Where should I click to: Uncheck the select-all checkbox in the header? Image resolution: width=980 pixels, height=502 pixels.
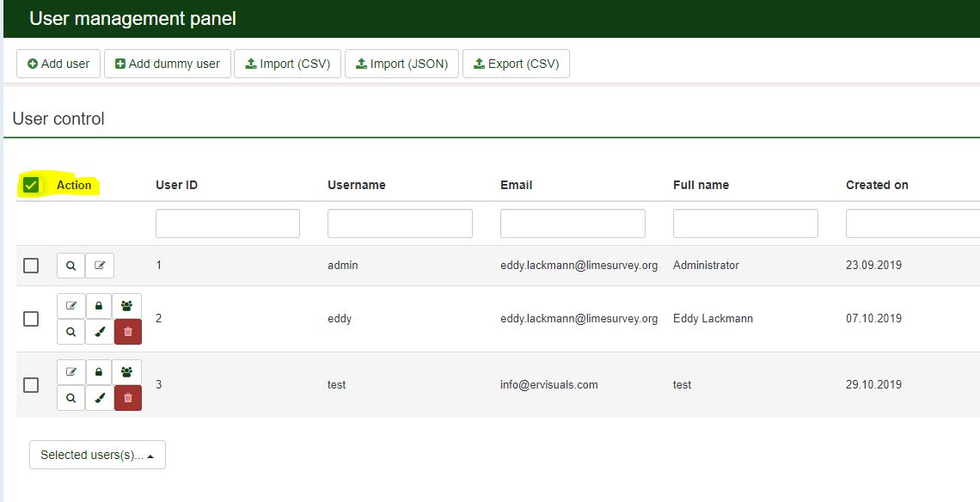coord(31,185)
